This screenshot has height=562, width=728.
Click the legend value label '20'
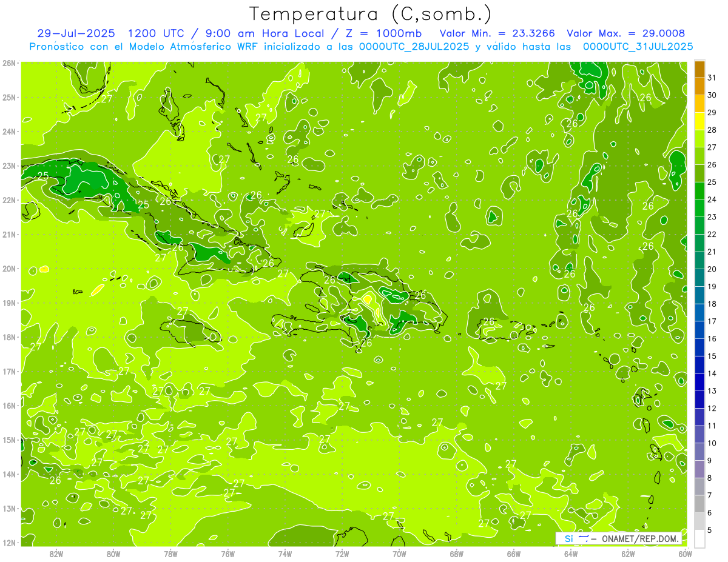tap(712, 269)
